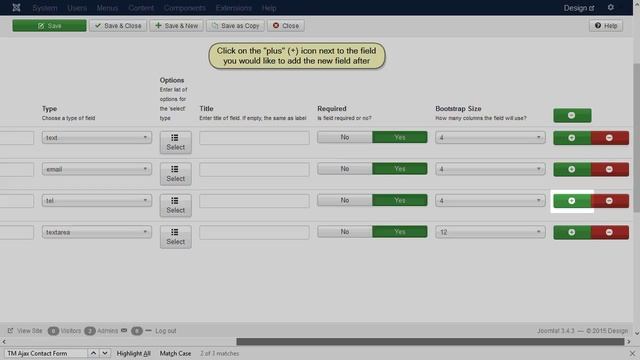Set Required to No for text row
Viewport: 640px width, 360px height.
[x=344, y=137]
